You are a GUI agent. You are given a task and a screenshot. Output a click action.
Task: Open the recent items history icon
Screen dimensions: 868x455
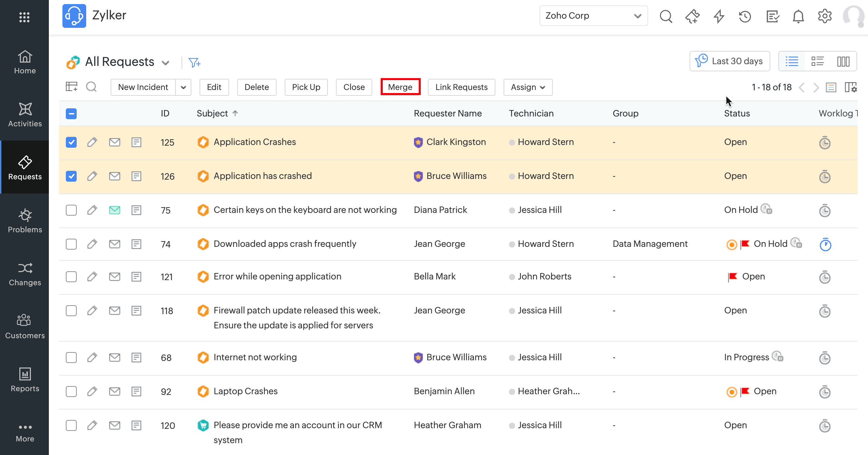(x=745, y=16)
